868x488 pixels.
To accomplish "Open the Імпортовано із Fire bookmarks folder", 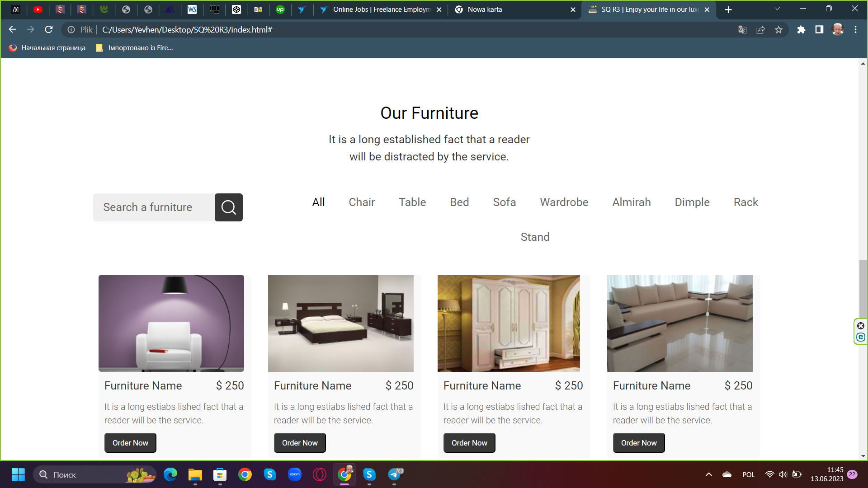I will tap(135, 48).
